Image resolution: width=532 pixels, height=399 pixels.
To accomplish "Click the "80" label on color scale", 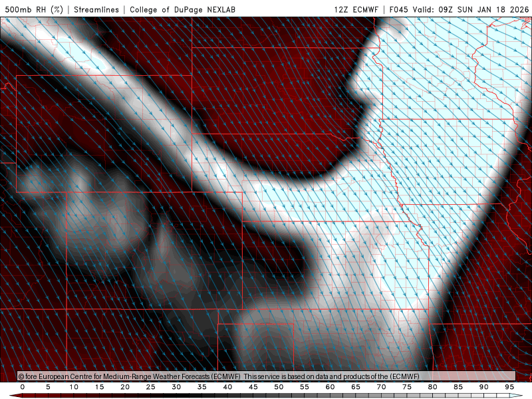I will click(x=433, y=387).
